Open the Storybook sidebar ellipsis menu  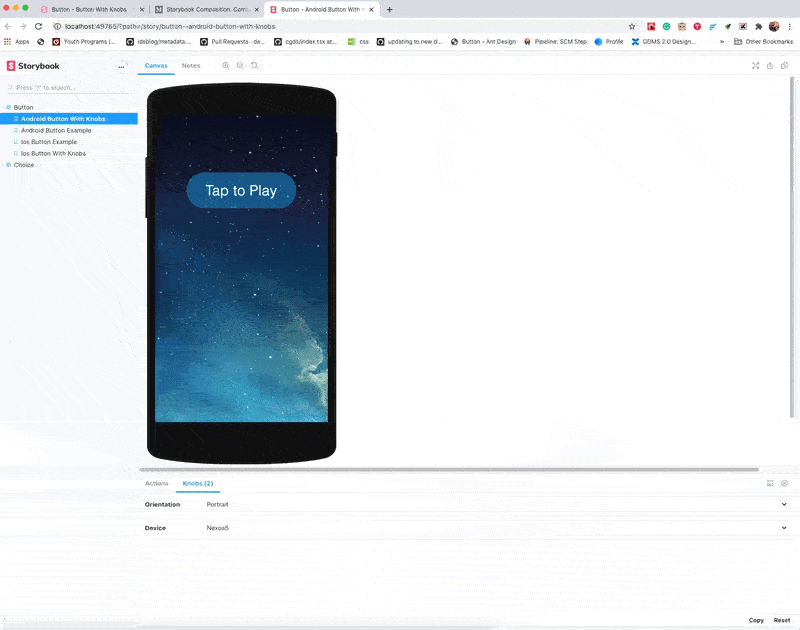coord(121,66)
